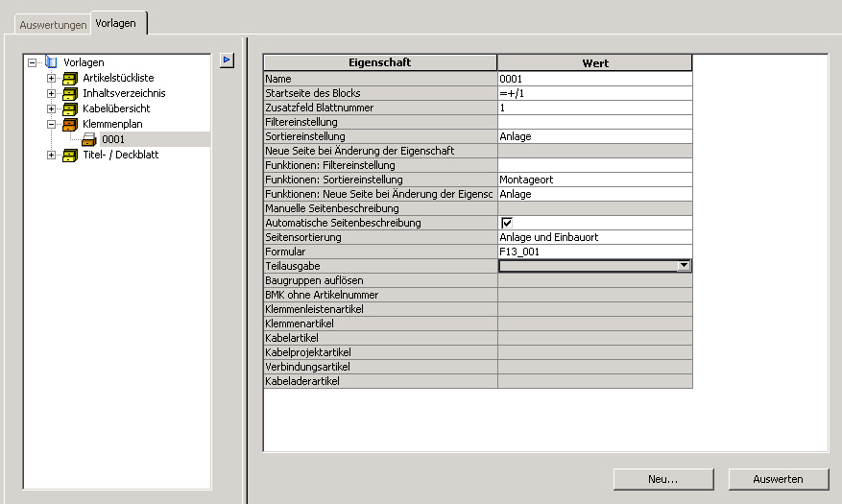
Task: Expand the Kabelübersicht node
Action: (x=51, y=108)
